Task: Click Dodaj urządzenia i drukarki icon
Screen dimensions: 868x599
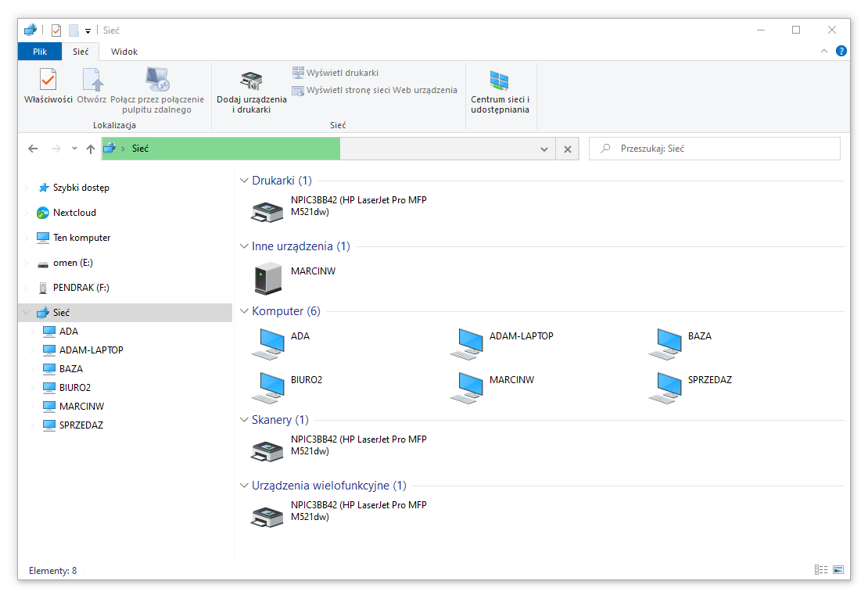Action: [x=251, y=81]
